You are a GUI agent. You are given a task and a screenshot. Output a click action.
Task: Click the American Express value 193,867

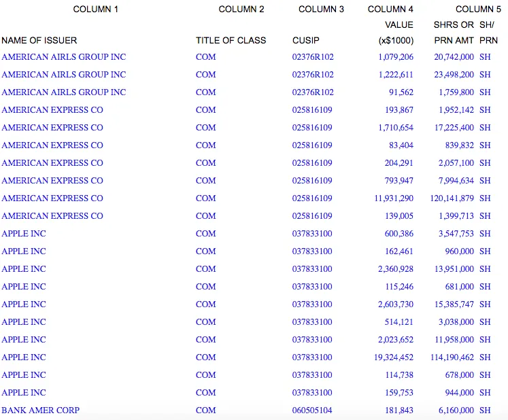coord(399,110)
